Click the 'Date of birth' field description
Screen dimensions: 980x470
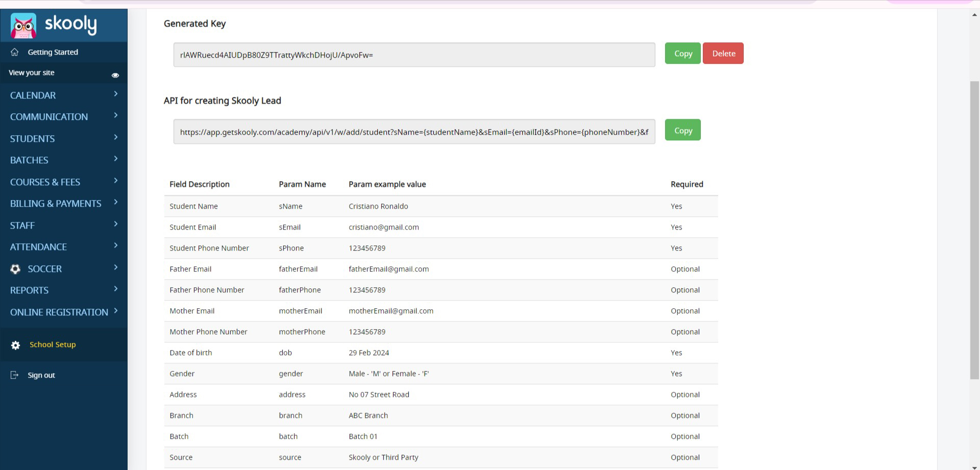pos(190,353)
